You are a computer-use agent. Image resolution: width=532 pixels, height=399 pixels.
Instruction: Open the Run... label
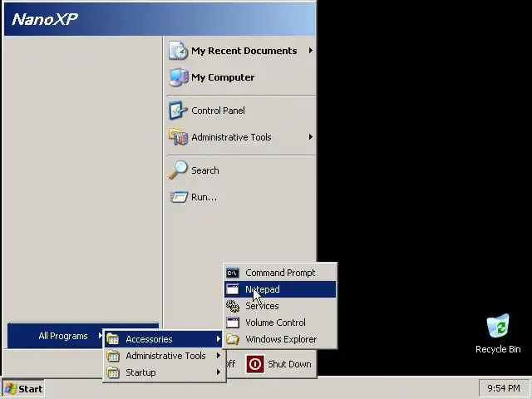(204, 197)
